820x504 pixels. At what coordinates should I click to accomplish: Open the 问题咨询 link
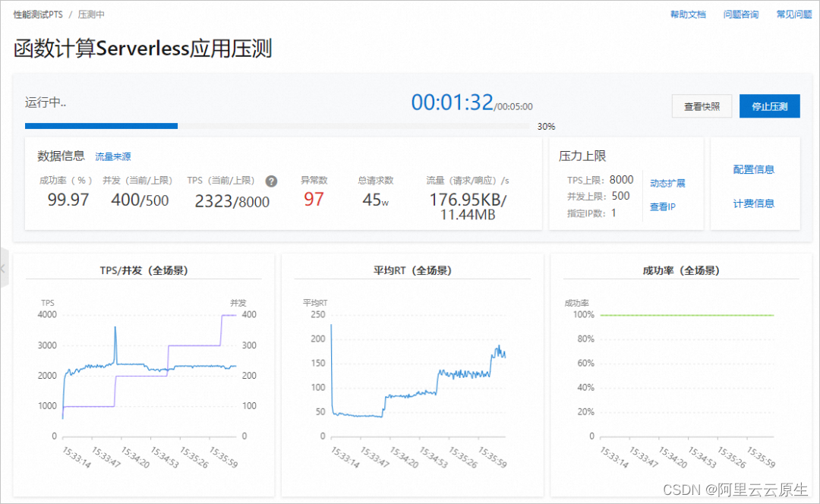pos(740,14)
